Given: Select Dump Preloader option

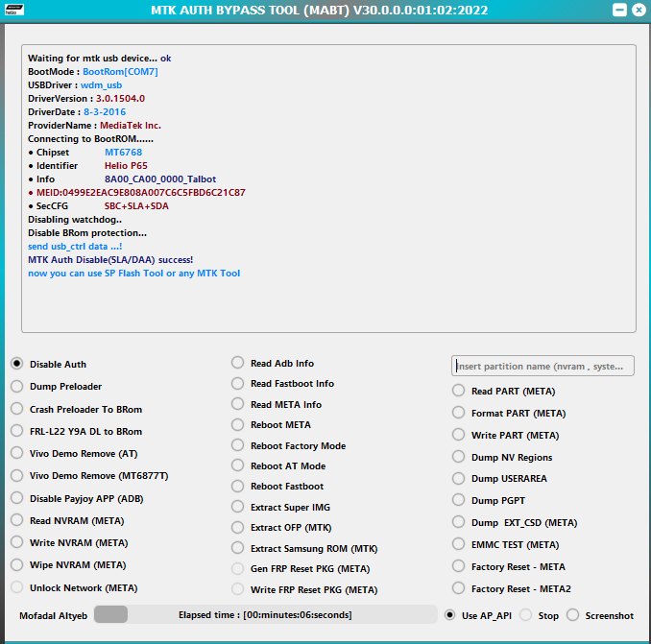Looking at the screenshot, I should (16, 387).
